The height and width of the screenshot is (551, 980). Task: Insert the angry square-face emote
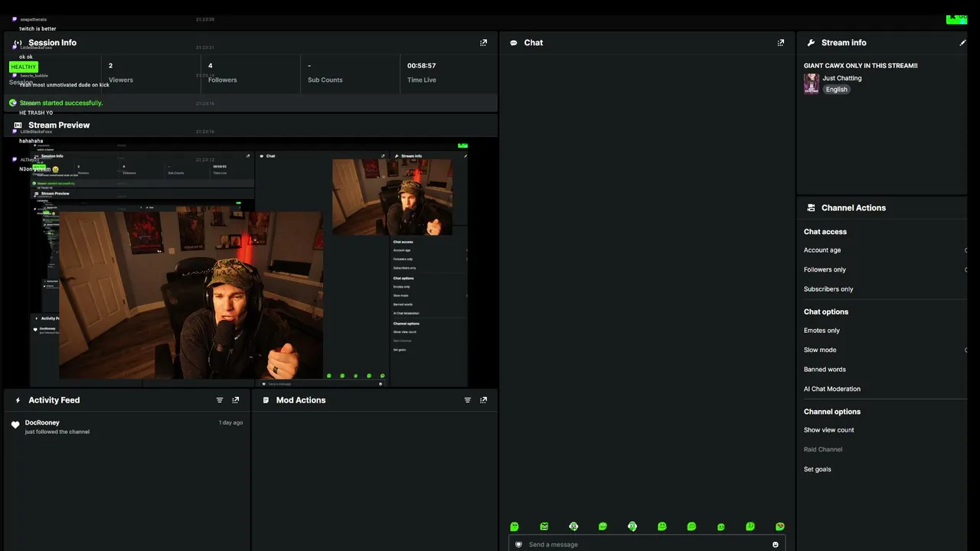click(544, 527)
